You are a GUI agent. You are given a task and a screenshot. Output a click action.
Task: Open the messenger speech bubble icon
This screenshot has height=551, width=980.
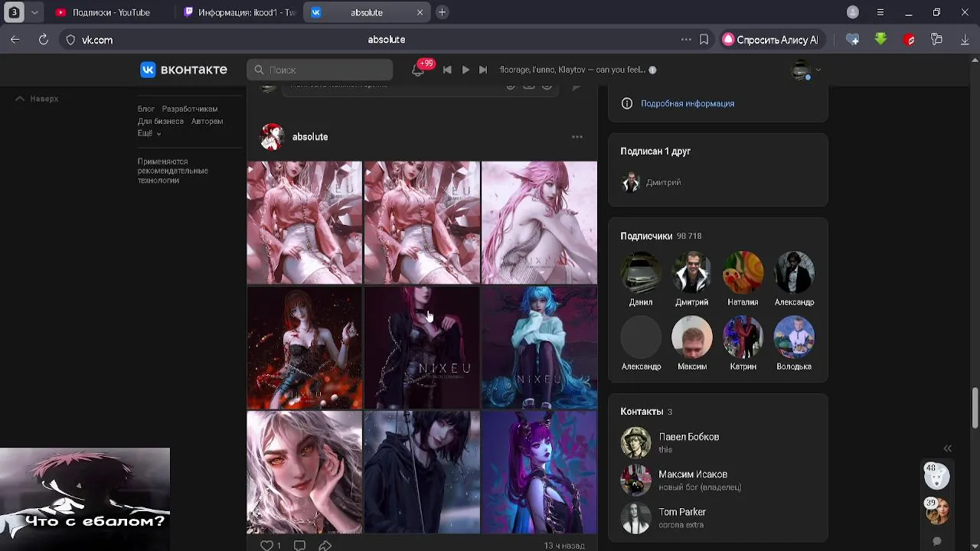pos(936,541)
